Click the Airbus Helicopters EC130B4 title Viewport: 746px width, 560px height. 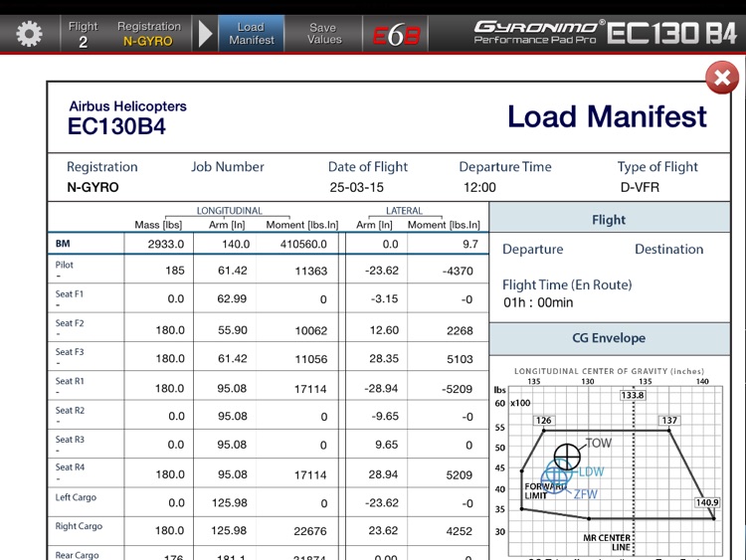point(127,118)
